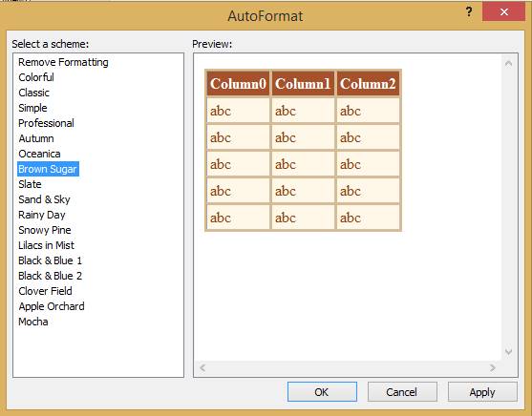Close the AutoFormat dialog
532x416 pixels.
[504, 11]
